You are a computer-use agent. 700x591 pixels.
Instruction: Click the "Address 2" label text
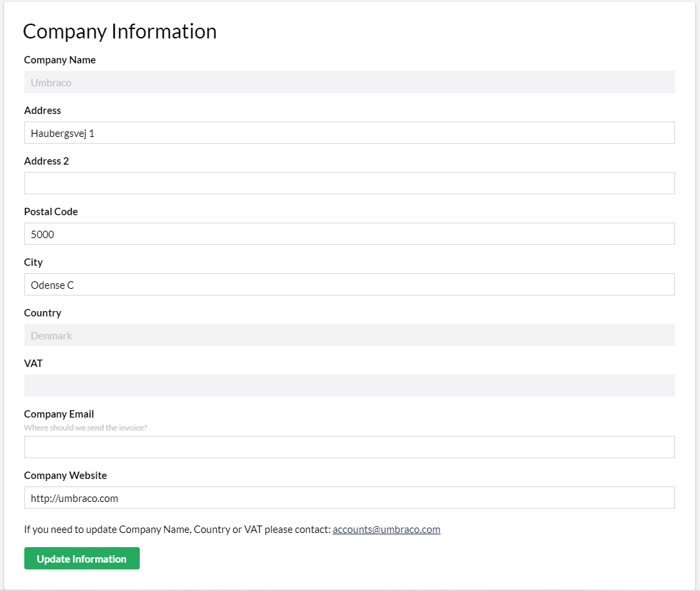tap(46, 161)
